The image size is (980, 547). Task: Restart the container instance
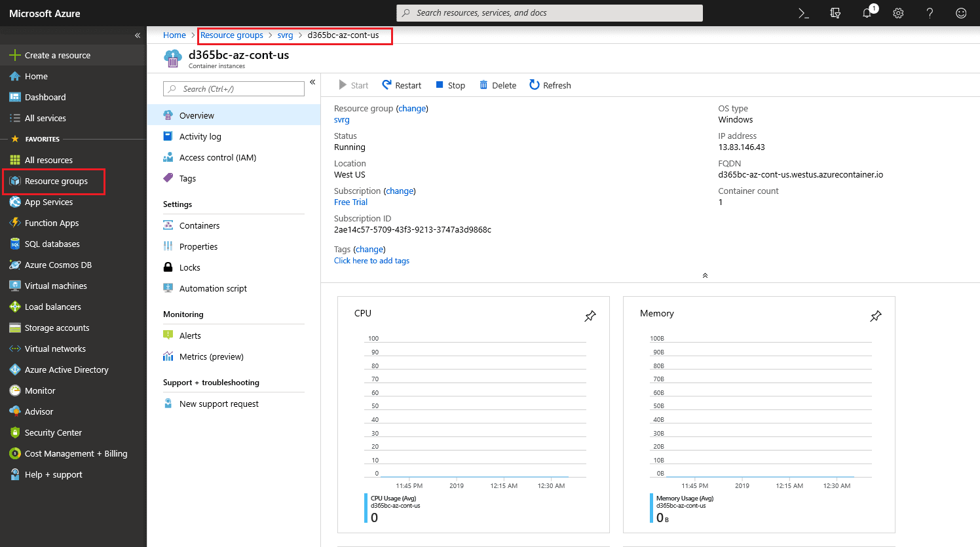pos(402,85)
